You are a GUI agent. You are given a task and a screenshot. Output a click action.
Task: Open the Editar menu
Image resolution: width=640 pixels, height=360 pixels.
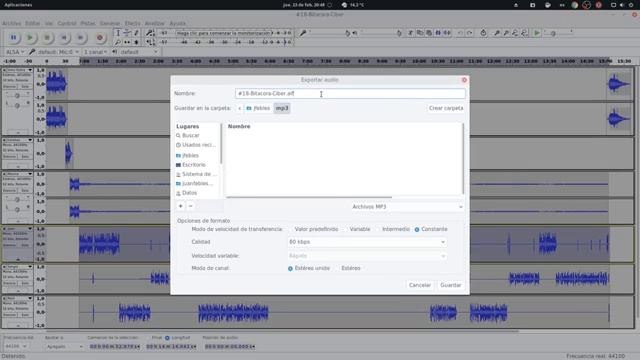click(33, 23)
